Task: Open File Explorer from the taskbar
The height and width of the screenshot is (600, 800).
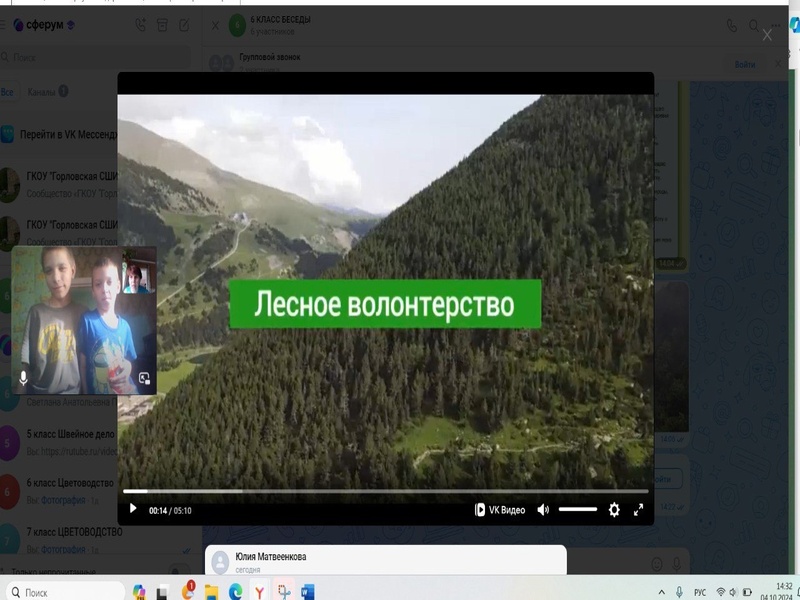Action: (x=211, y=592)
